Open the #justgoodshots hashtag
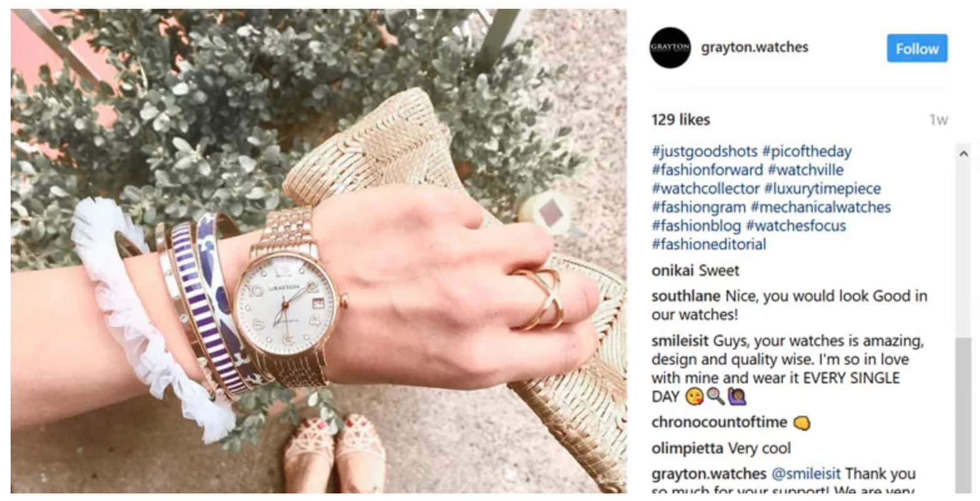This screenshot has width=980, height=501. coord(704,152)
